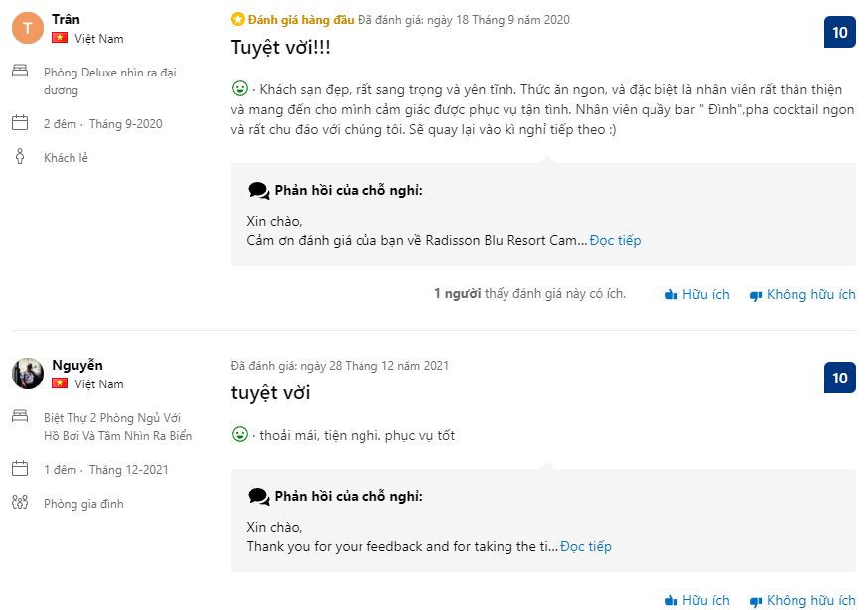Screen dimensions: 868x610
Task: Click the gold top-review star badge icon
Action: tap(237, 19)
